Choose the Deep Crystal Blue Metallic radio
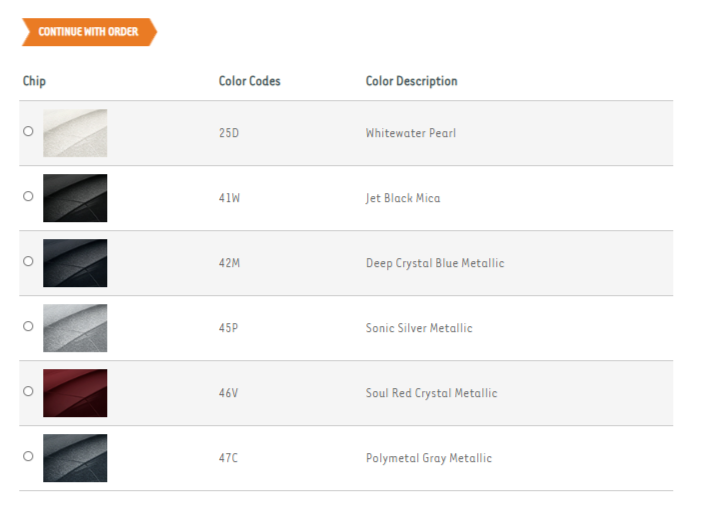This screenshot has width=713, height=512. [x=28, y=261]
